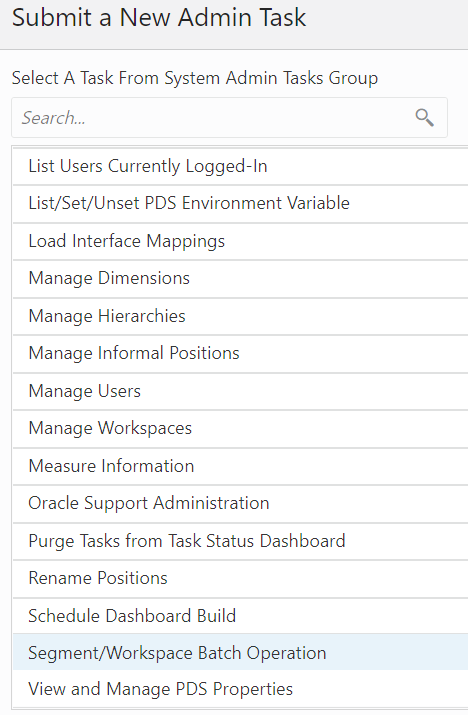
Task: Select Manage Workspaces in task list
Action: click(x=240, y=429)
